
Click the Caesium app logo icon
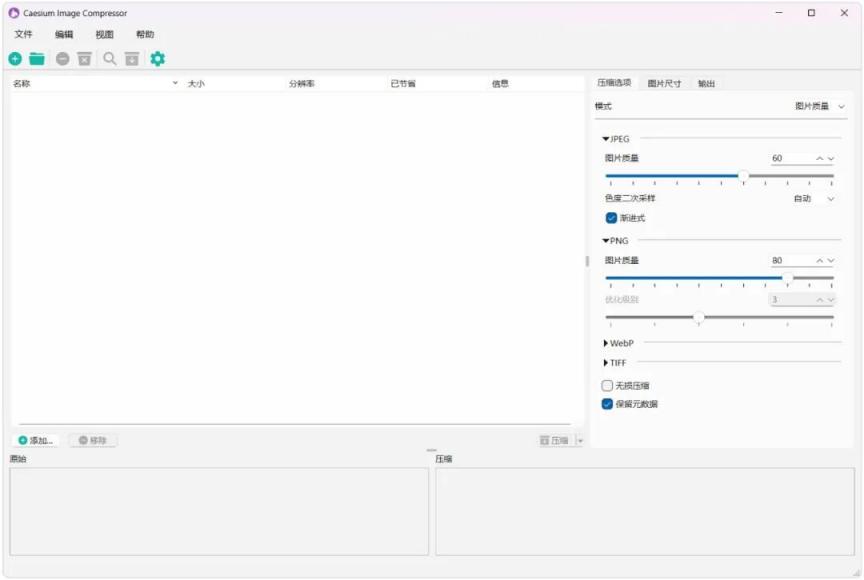tap(13, 13)
